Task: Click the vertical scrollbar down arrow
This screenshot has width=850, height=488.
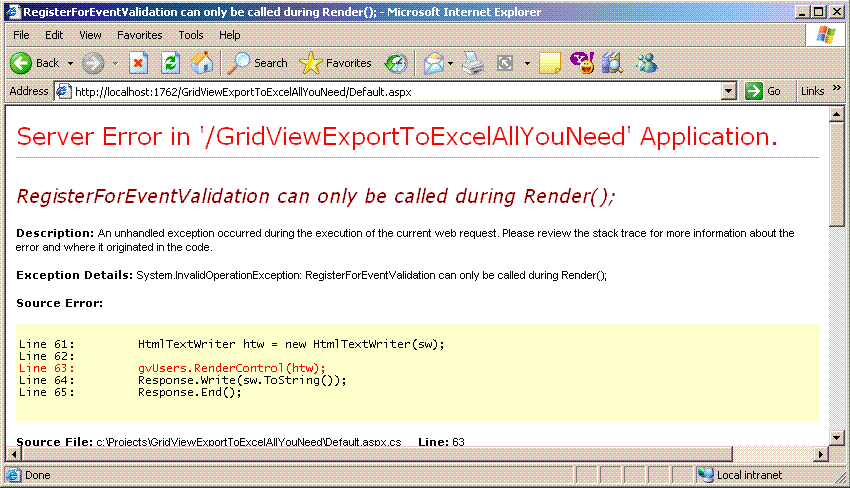Action: pos(838,439)
